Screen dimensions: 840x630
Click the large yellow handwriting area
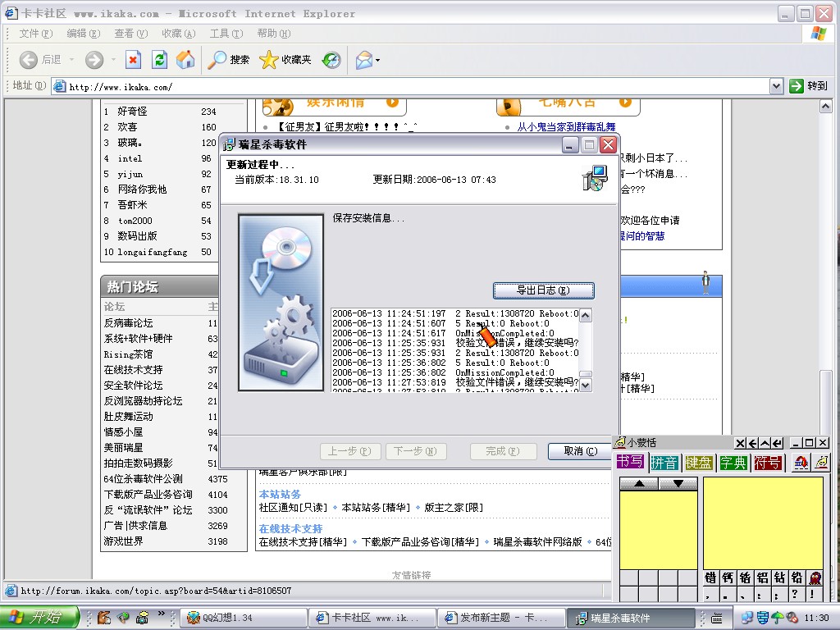click(763, 523)
